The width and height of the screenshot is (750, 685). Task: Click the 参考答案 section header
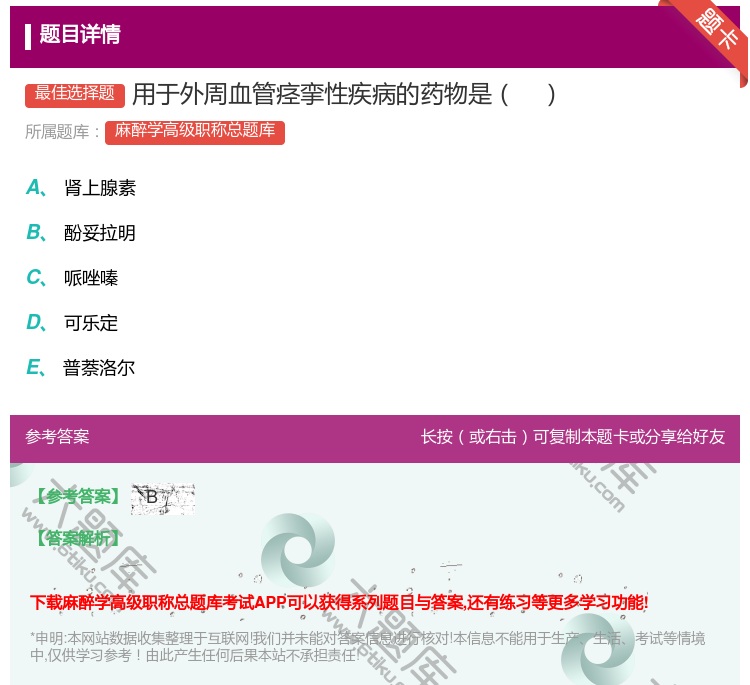57,437
